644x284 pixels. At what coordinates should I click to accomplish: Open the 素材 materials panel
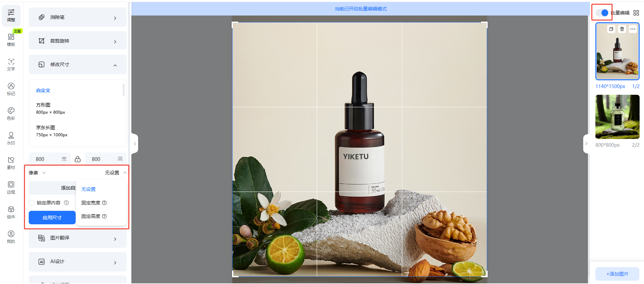(x=11, y=163)
